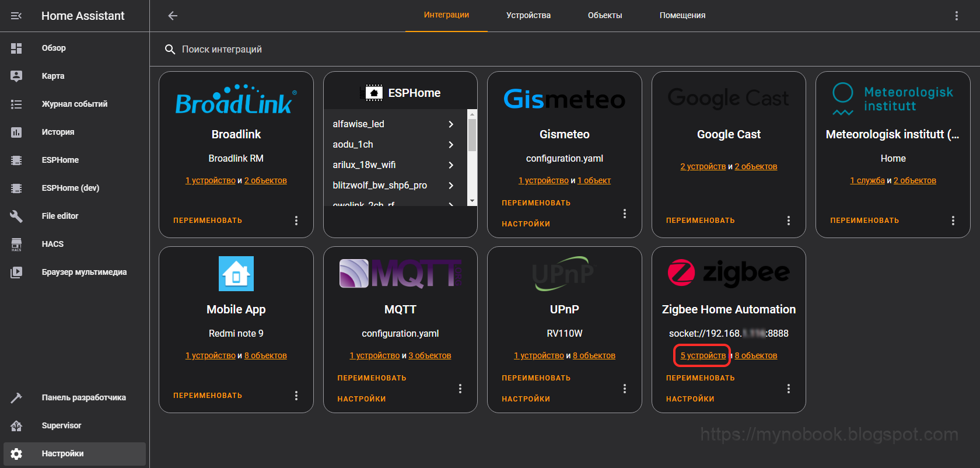Open Mobile App 8 объектов link

point(265,355)
